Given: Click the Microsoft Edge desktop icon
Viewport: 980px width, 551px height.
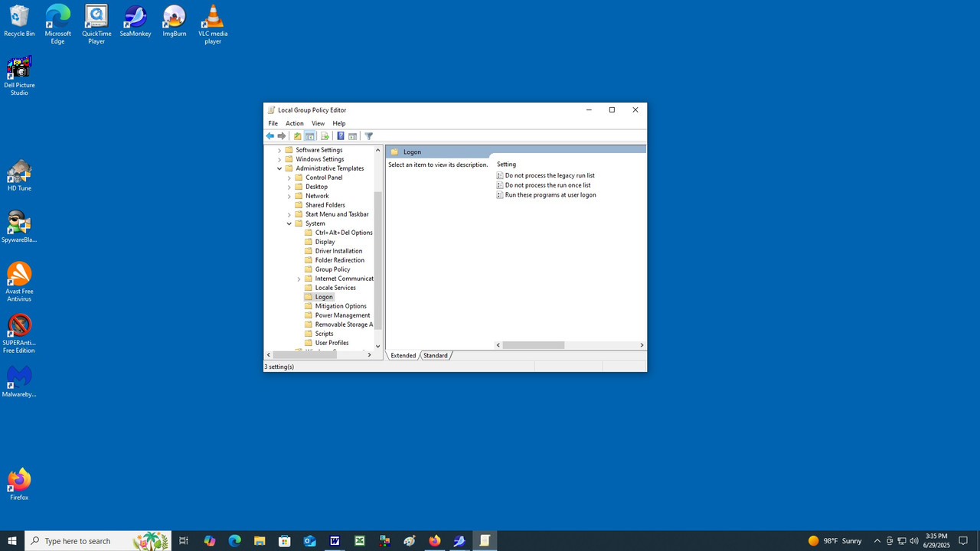Looking at the screenshot, I should pyautogui.click(x=58, y=24).
